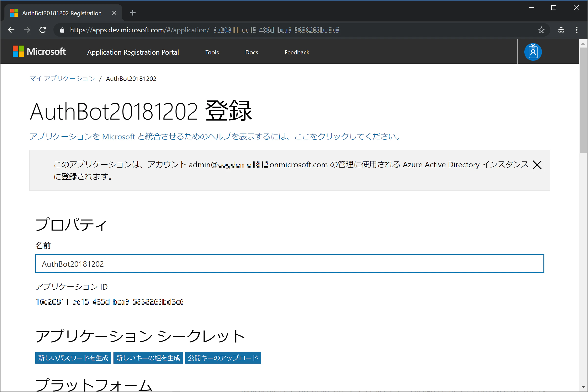The image size is (588, 392).
Task: Bookmark this page with star icon
Action: click(541, 30)
